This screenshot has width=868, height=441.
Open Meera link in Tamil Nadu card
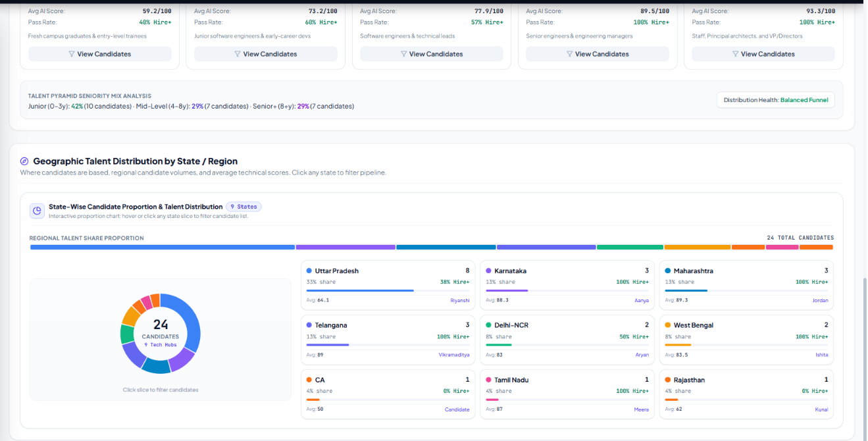[642, 409]
